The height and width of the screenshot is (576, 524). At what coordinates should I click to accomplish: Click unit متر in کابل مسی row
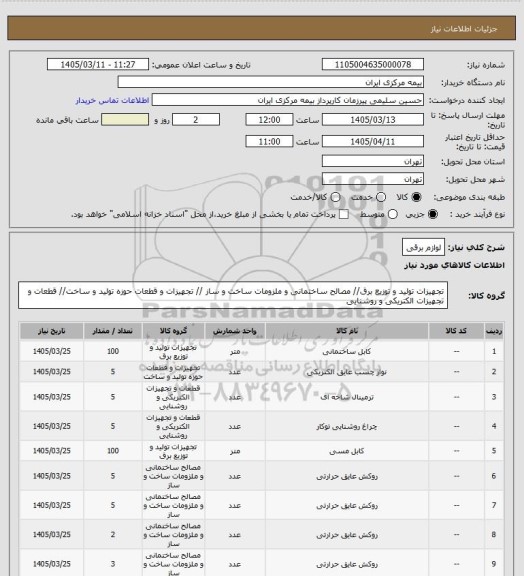tap(235, 451)
